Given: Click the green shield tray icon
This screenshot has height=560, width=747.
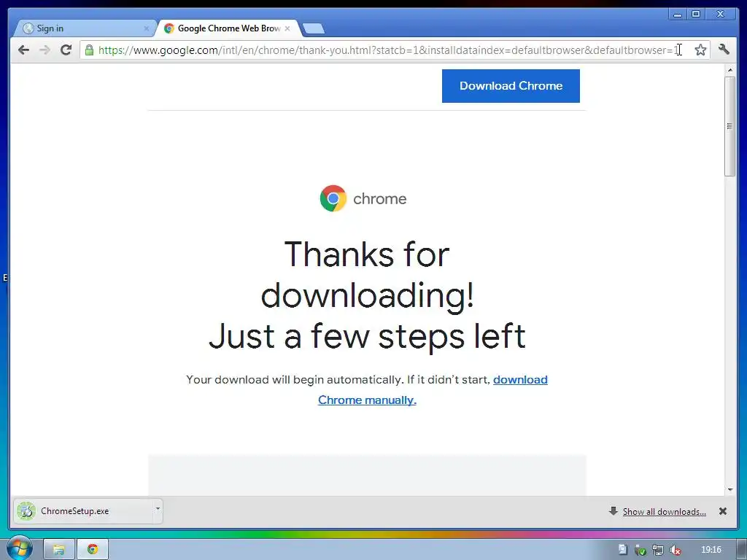Looking at the screenshot, I should [640, 550].
